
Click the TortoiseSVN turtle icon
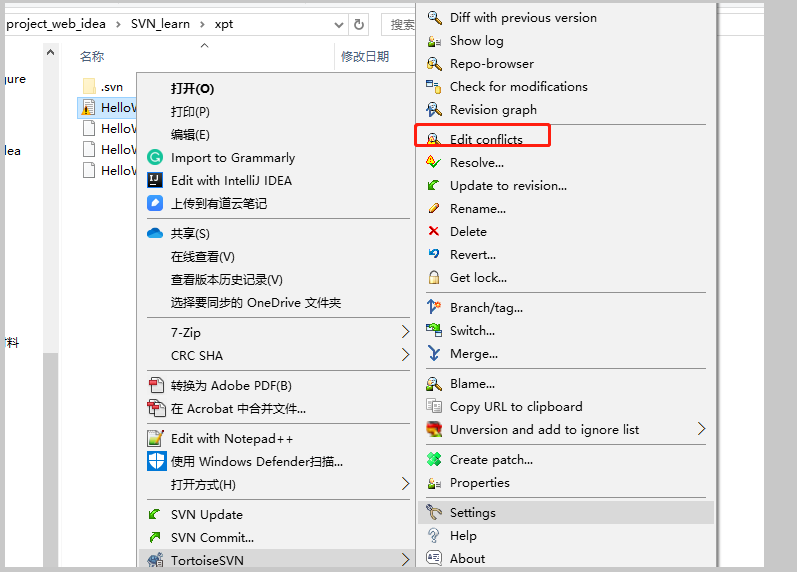point(155,560)
